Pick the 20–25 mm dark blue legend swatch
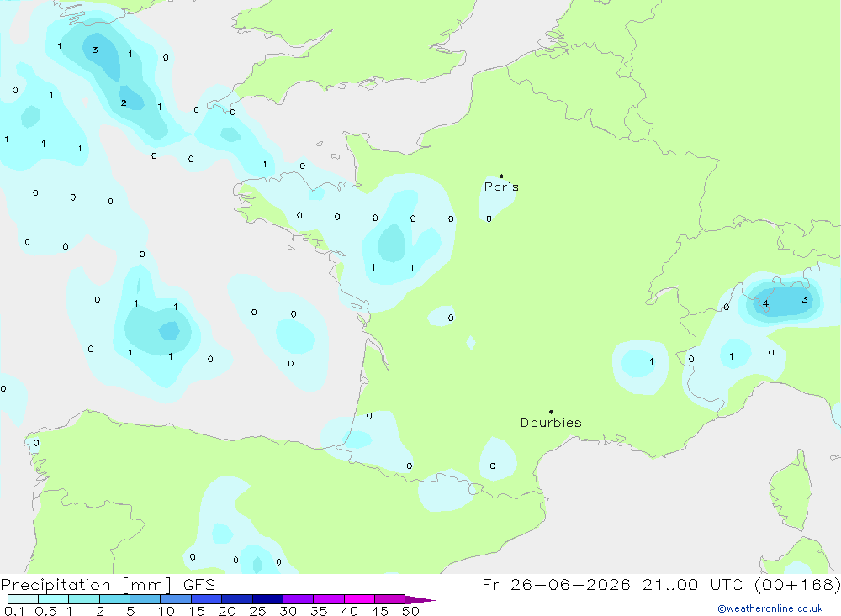Screen dimensions: 841x616 tap(237, 599)
